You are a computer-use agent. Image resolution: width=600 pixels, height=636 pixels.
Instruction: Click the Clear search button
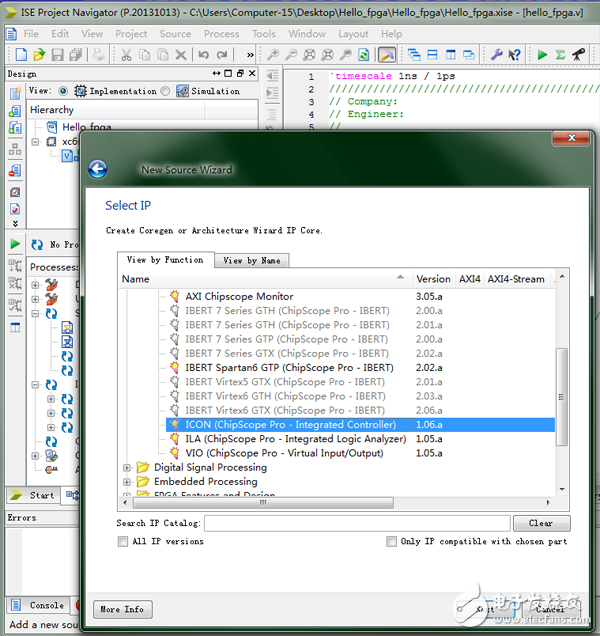pyautogui.click(x=541, y=523)
